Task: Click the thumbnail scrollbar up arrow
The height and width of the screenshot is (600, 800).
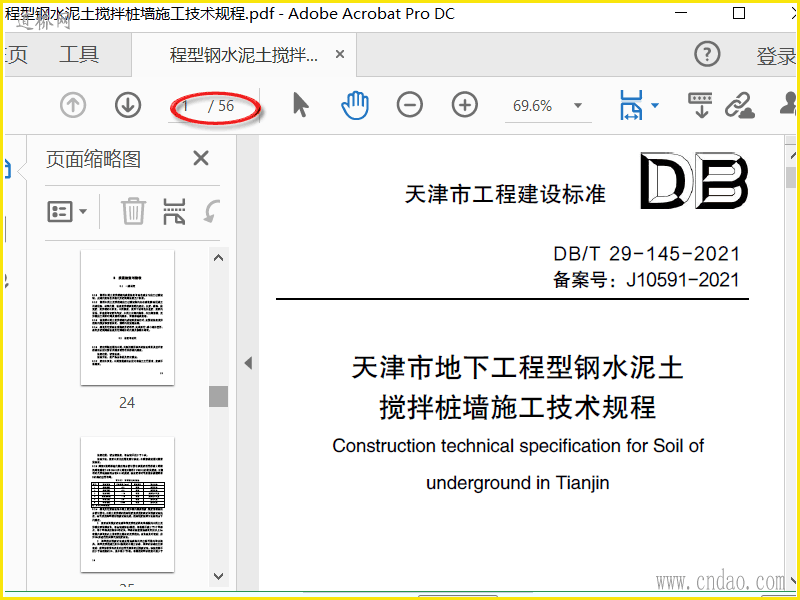Action: 218,258
